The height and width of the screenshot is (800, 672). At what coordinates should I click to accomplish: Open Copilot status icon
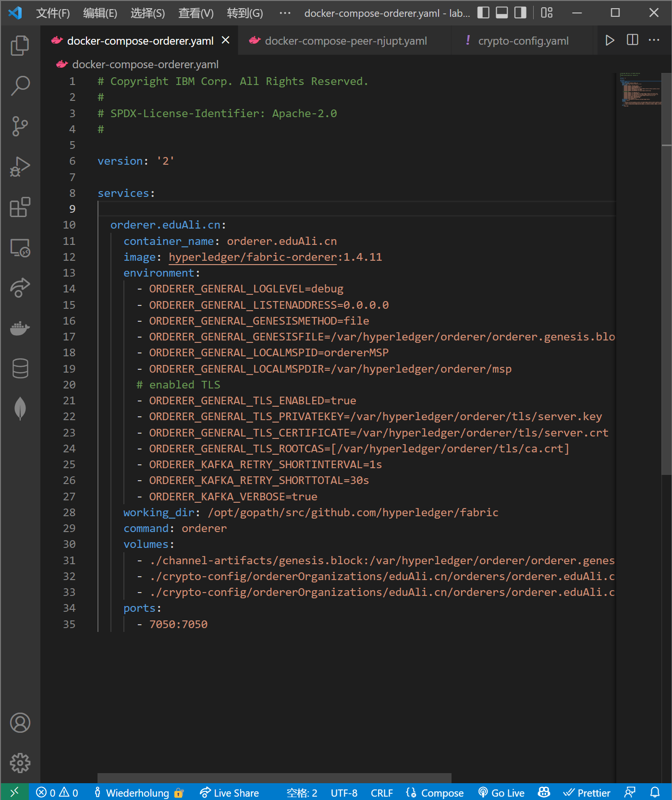tap(544, 792)
